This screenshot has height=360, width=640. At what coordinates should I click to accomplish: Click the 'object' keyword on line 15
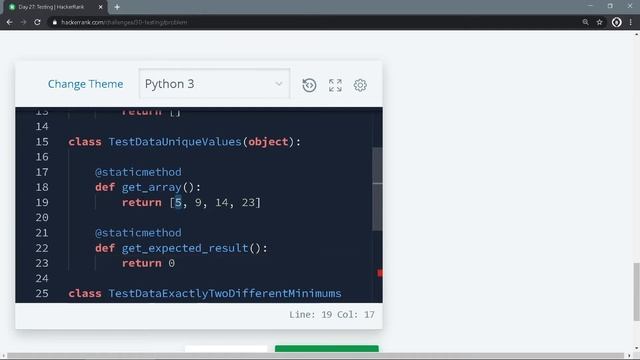point(268,142)
